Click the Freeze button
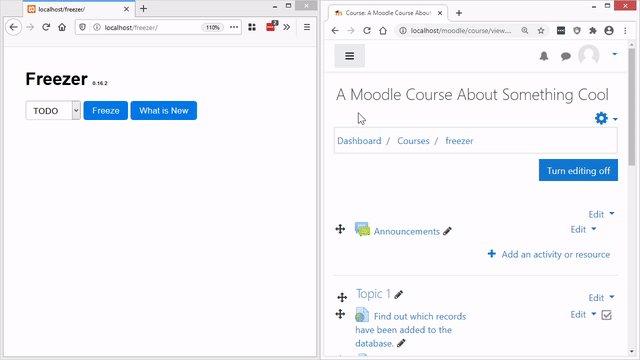The width and height of the screenshot is (640, 360). tap(106, 111)
